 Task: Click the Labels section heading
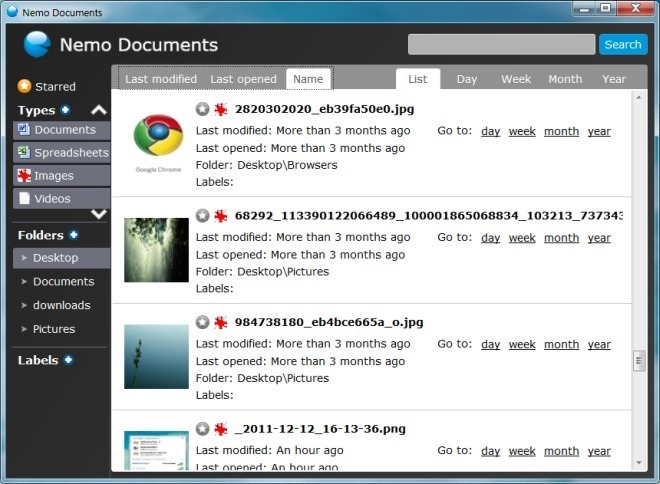(x=38, y=360)
